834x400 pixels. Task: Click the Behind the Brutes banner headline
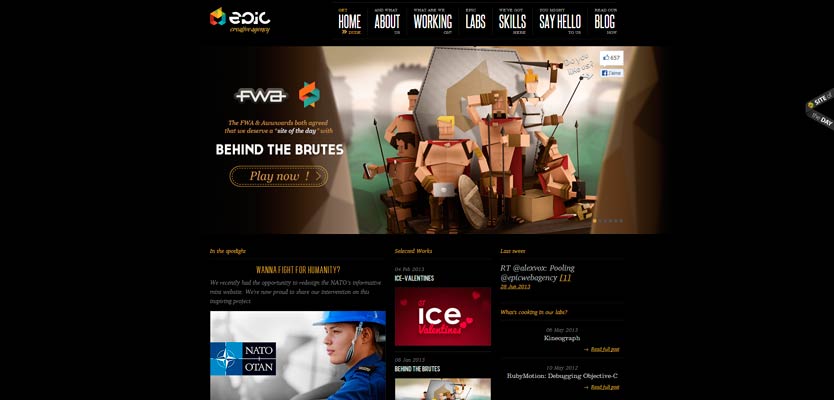pos(280,149)
